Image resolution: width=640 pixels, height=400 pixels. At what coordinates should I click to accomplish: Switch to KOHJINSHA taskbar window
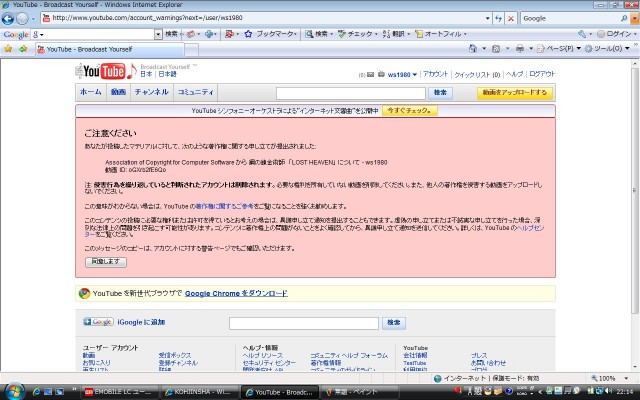[x=199, y=392]
